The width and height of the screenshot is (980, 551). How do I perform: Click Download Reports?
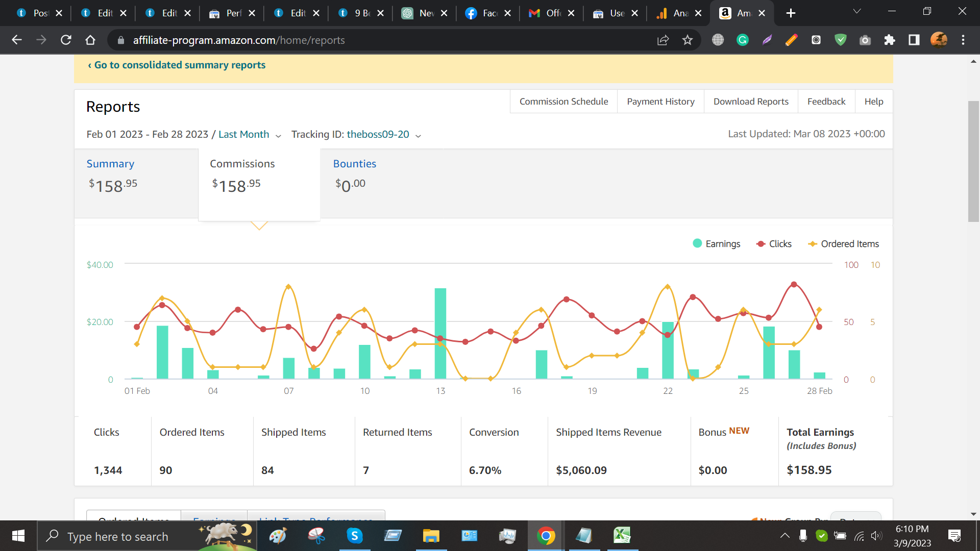pyautogui.click(x=751, y=102)
